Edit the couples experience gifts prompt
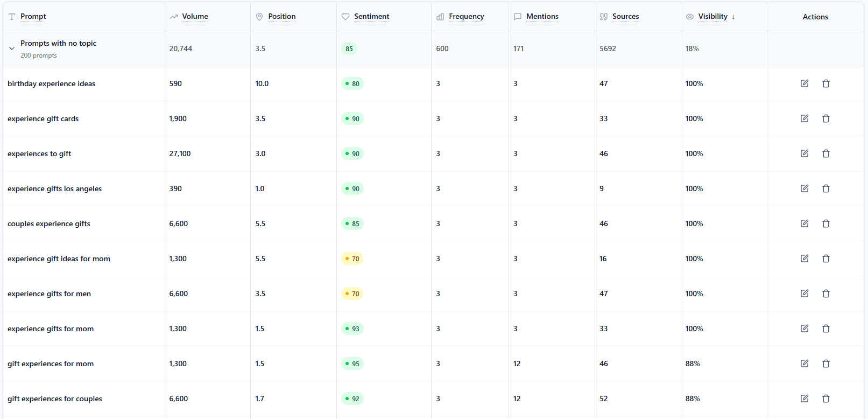Viewport: 868px width, 419px height. [805, 224]
